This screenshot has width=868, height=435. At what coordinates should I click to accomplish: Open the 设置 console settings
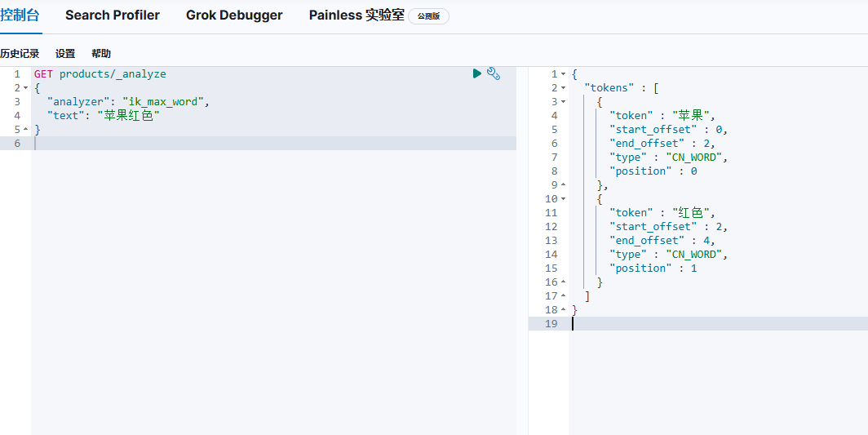click(x=65, y=54)
